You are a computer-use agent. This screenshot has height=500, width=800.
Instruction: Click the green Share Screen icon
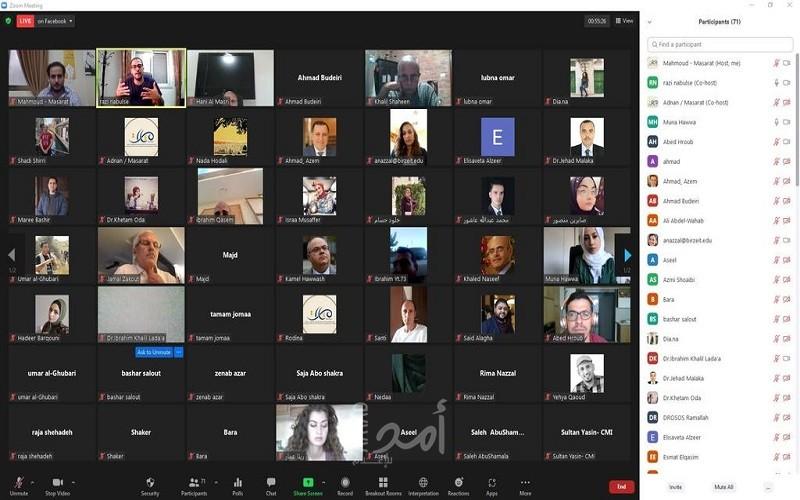(308, 482)
